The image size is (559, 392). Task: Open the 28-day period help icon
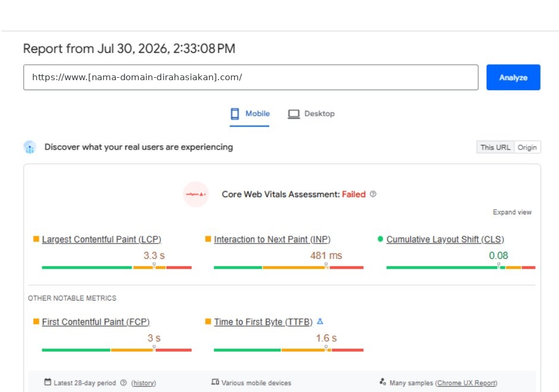(x=123, y=382)
